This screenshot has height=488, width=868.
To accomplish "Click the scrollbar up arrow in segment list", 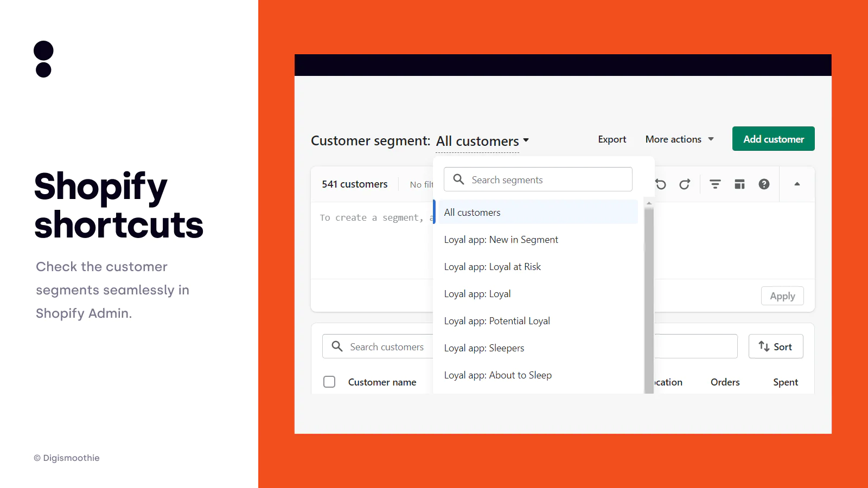I will point(649,203).
